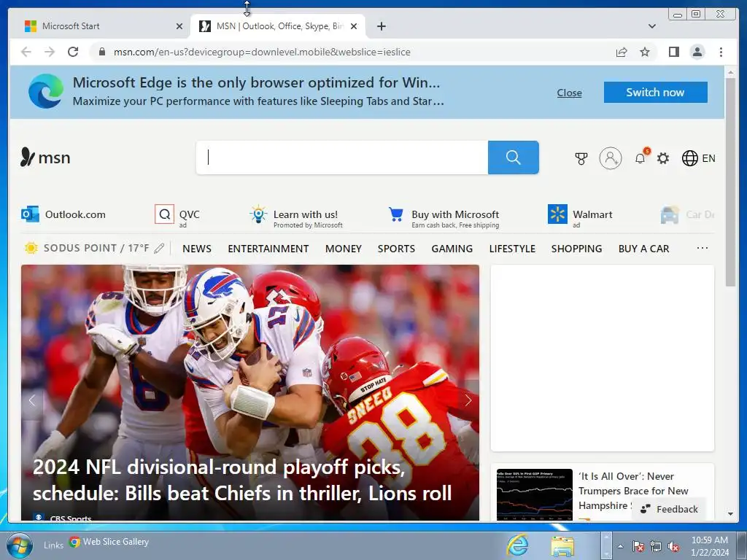The height and width of the screenshot is (560, 747).
Task: Select the MONEY menu item
Action: click(x=344, y=249)
